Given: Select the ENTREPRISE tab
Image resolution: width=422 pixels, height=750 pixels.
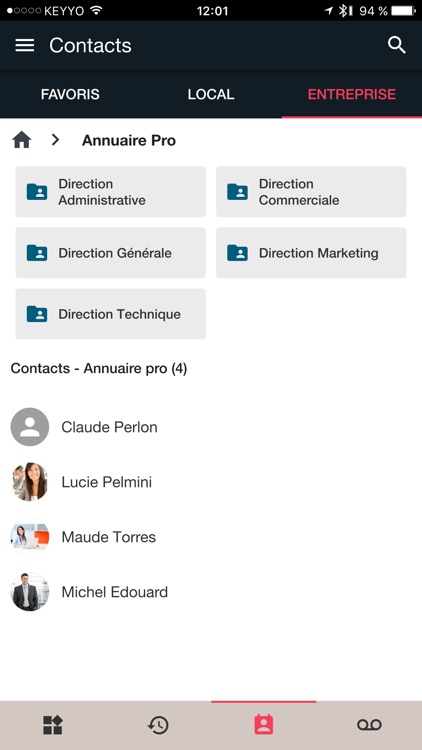Looking at the screenshot, I should (352, 94).
